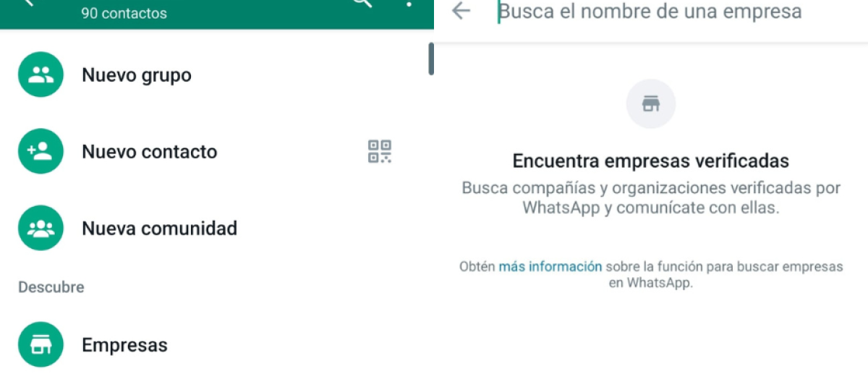Tap the magnifier search icon in green header
Image resolution: width=868 pixels, height=387 pixels.
click(x=362, y=3)
